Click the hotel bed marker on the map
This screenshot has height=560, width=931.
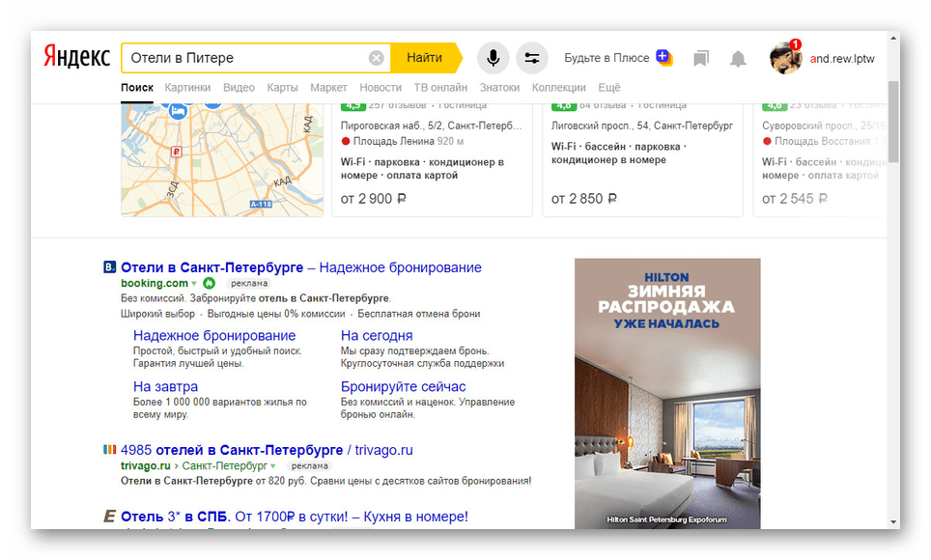[x=177, y=110]
